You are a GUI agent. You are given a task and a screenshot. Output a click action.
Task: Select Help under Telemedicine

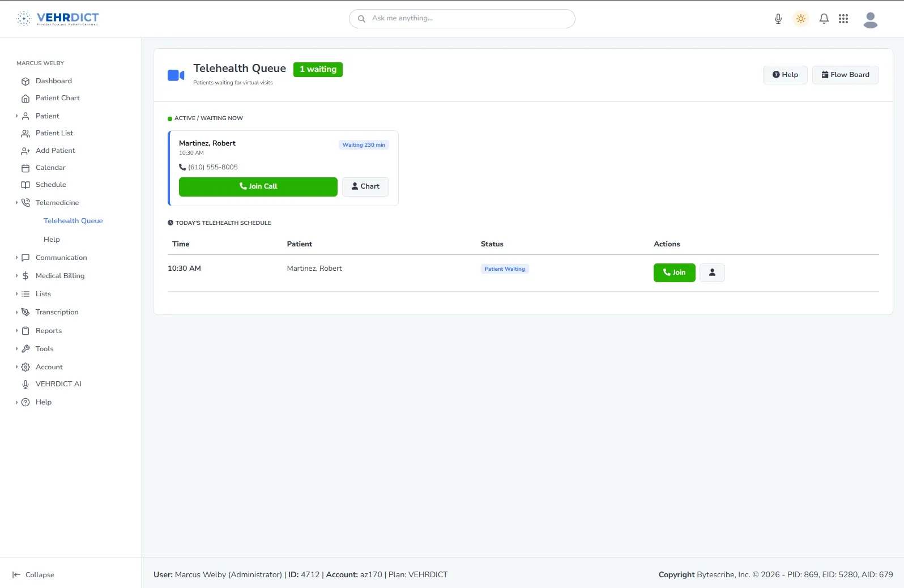(52, 240)
